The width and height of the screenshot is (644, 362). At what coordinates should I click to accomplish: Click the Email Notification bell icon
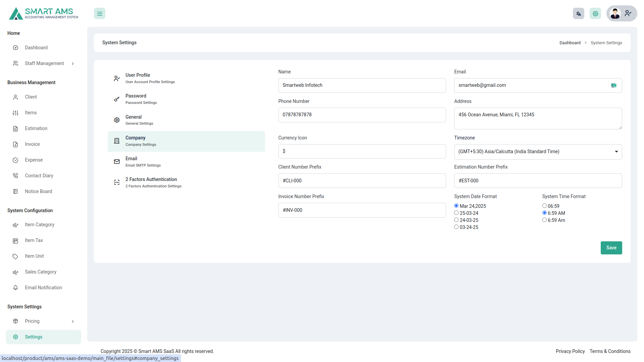pos(15,288)
